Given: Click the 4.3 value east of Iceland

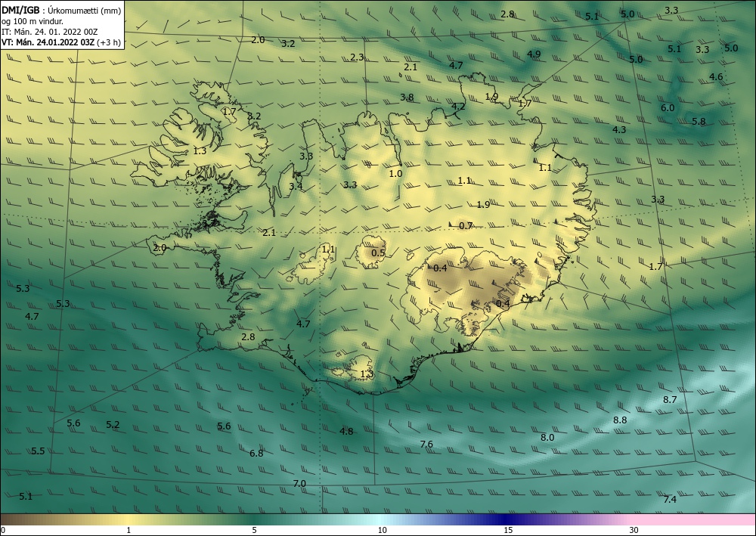Looking at the screenshot, I should (x=619, y=130).
